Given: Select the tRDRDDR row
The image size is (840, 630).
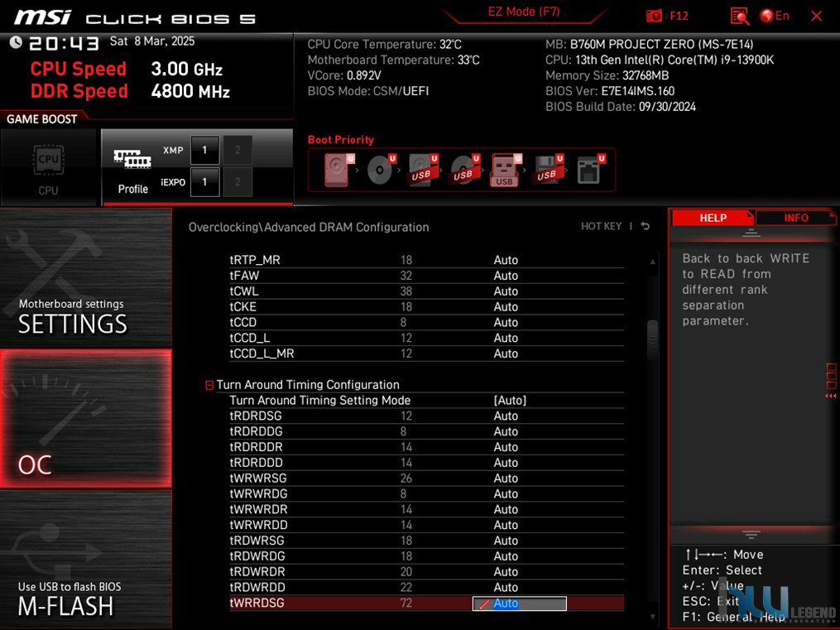Looking at the screenshot, I should 427,447.
